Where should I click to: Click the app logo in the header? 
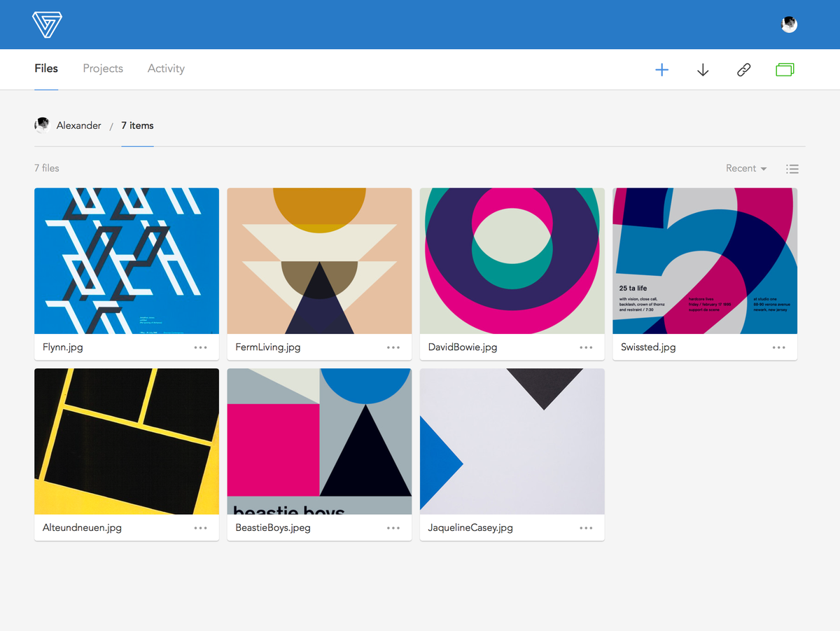coord(47,25)
